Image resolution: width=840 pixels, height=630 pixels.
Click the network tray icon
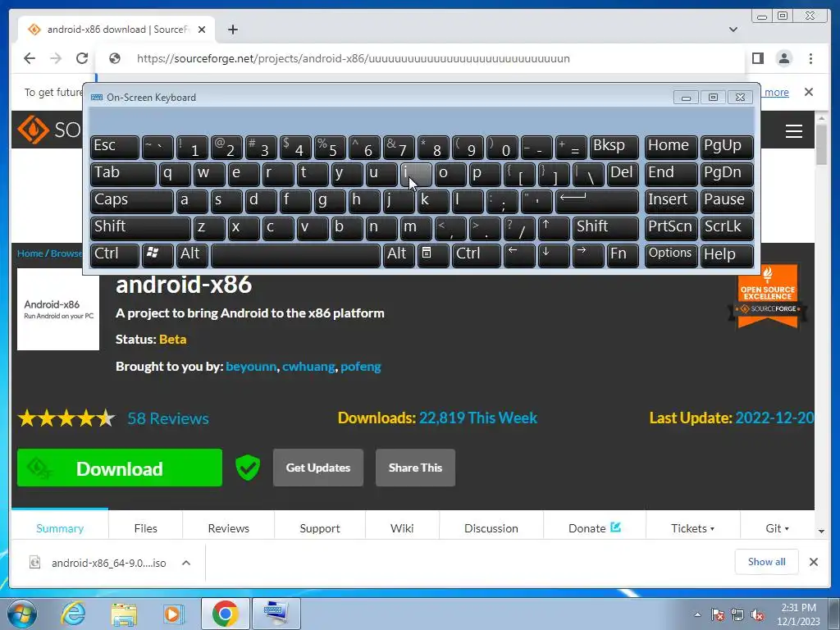point(737,614)
